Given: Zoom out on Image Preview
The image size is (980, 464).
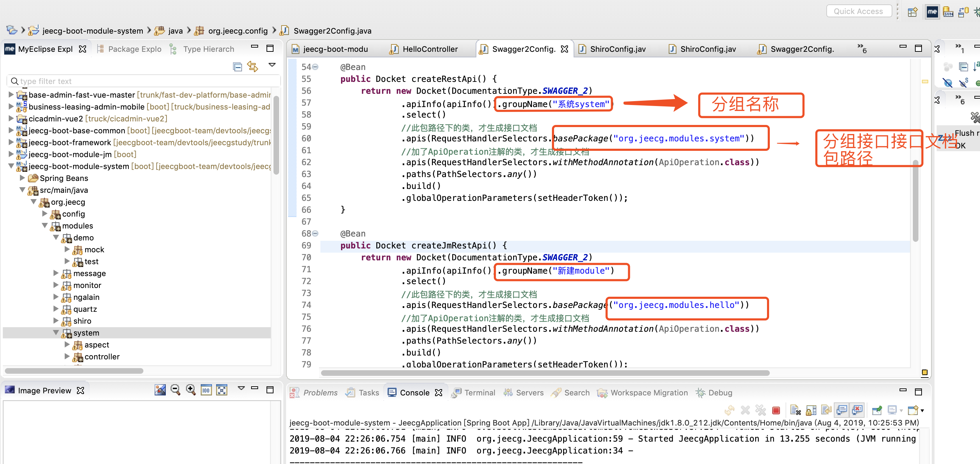Looking at the screenshot, I should click(175, 390).
